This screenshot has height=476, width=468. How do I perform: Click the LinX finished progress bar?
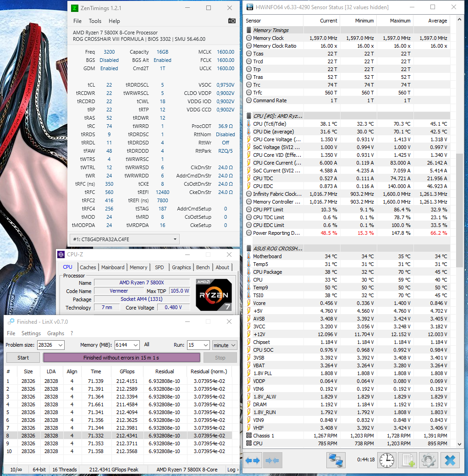tap(121, 358)
